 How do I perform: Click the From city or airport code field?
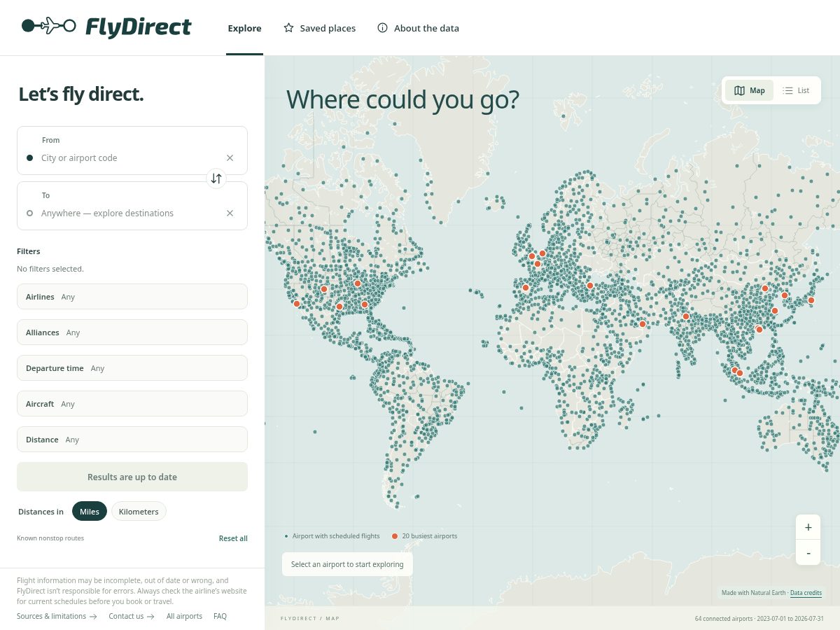[x=132, y=150]
